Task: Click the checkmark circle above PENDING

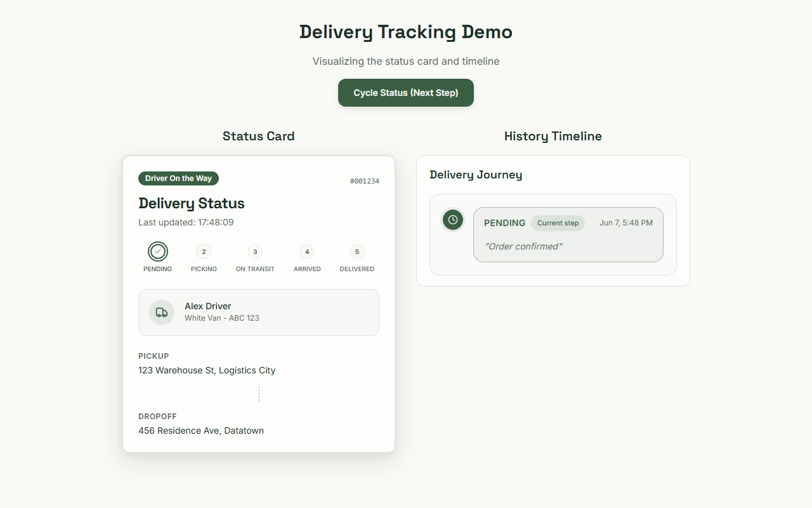Action: coord(158,251)
